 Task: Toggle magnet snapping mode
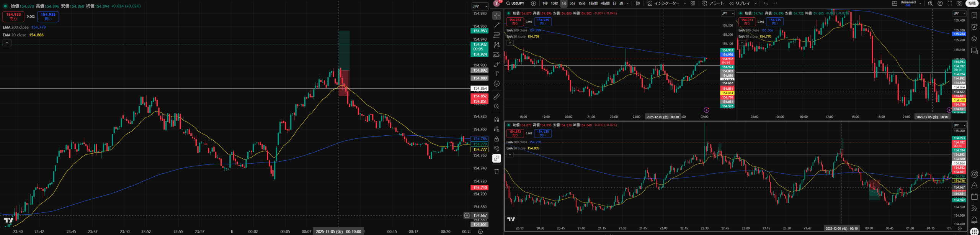[x=497, y=120]
